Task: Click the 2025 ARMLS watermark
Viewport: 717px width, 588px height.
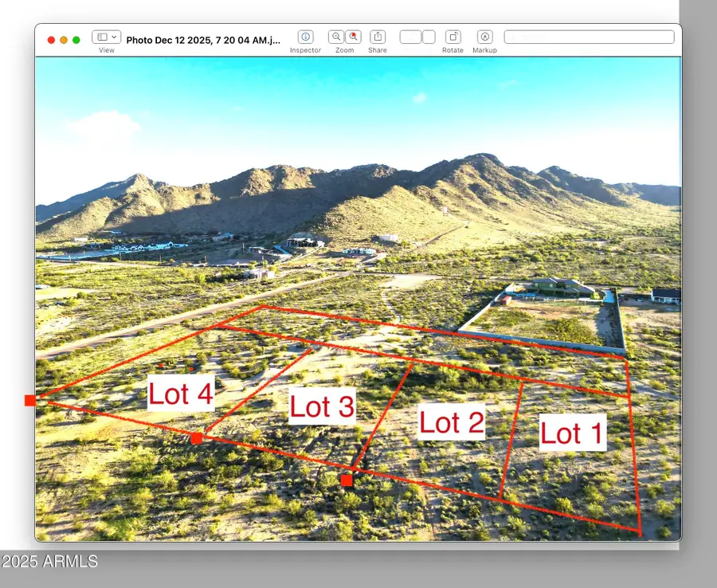Action: (49, 561)
